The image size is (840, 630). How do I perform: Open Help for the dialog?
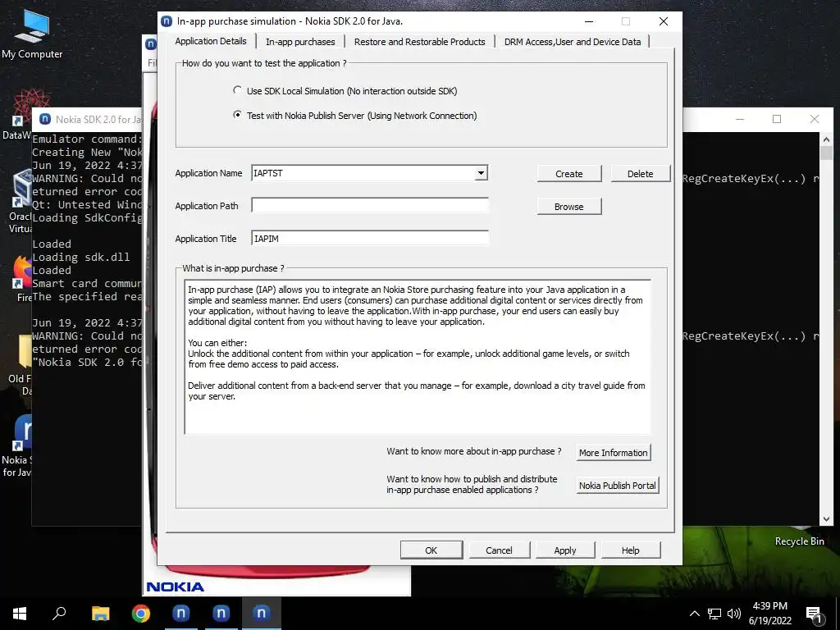pyautogui.click(x=631, y=550)
